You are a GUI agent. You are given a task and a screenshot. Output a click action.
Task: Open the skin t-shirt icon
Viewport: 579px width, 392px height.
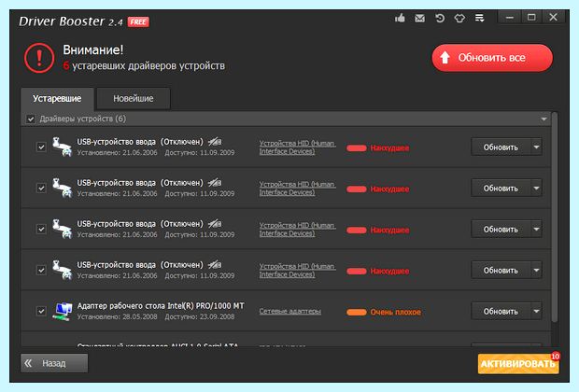tap(459, 18)
